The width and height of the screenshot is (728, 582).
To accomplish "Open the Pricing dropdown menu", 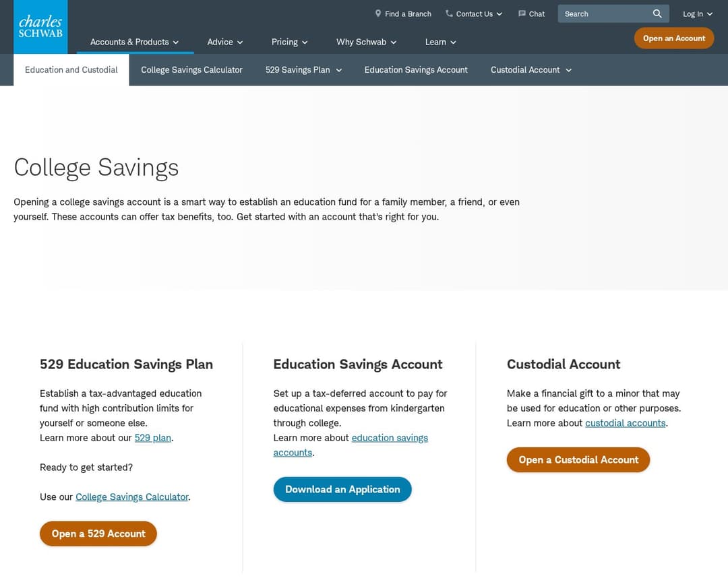I will point(289,42).
